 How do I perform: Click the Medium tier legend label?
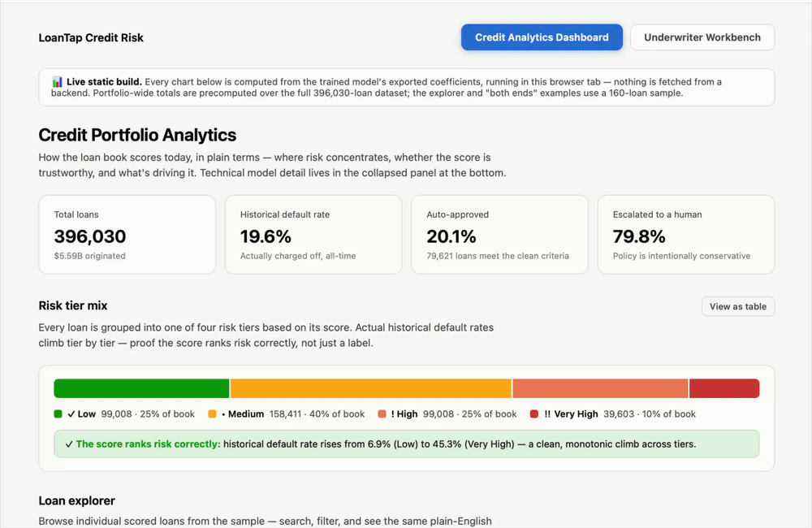(x=243, y=414)
